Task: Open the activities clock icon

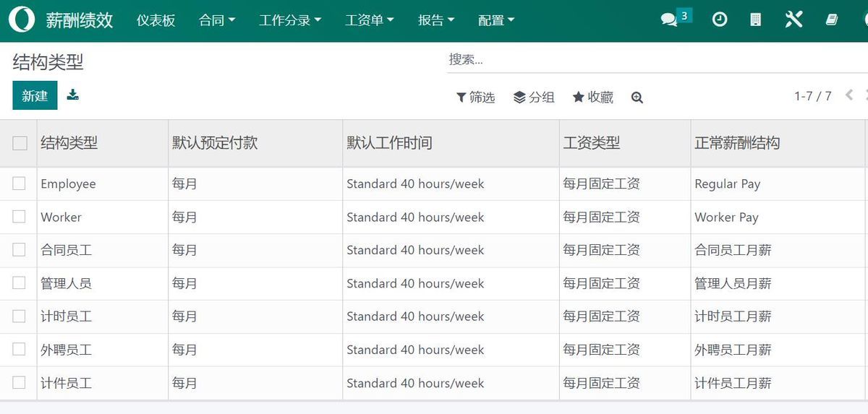Action: 720,20
